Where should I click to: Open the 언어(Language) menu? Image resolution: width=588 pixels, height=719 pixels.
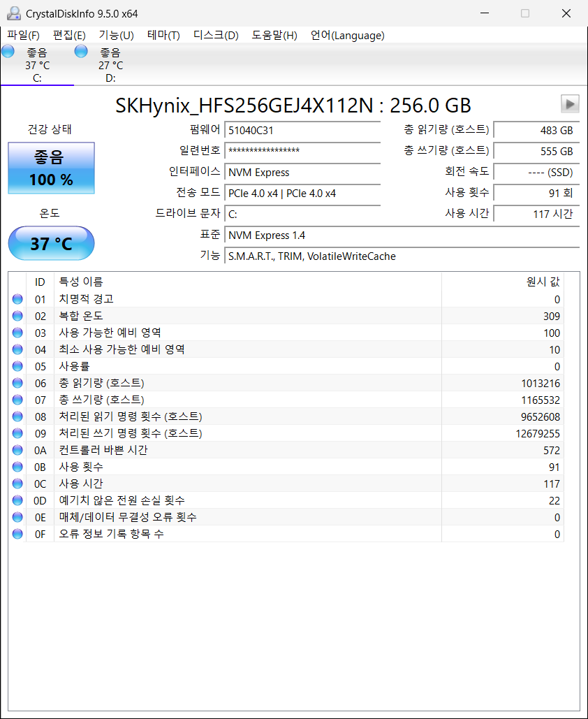(347, 36)
